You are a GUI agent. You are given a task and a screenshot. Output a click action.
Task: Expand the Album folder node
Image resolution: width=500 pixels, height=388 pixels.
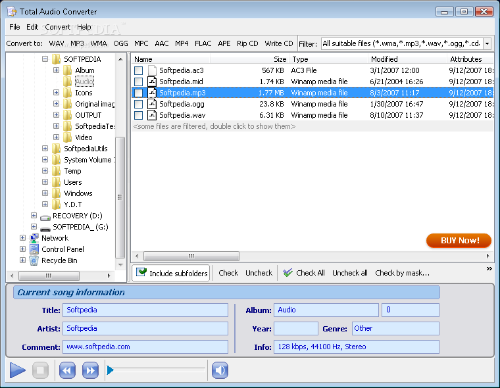pos(56,70)
